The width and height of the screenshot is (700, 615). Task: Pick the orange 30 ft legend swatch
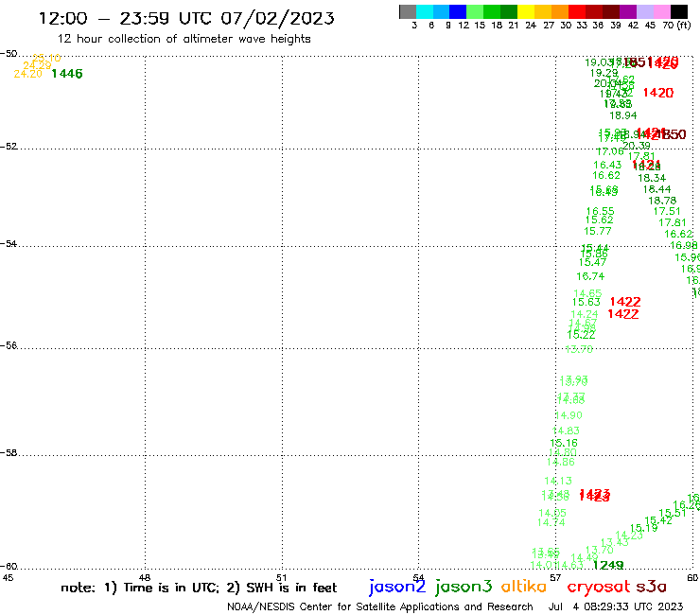point(560,11)
